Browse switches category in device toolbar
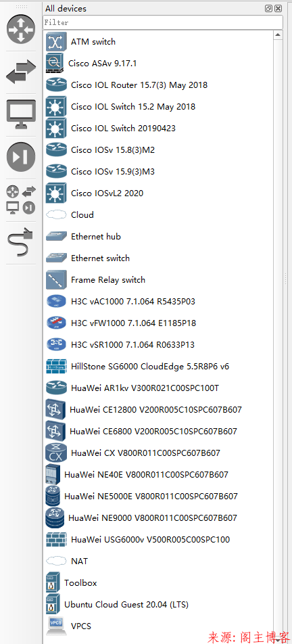 21,72
